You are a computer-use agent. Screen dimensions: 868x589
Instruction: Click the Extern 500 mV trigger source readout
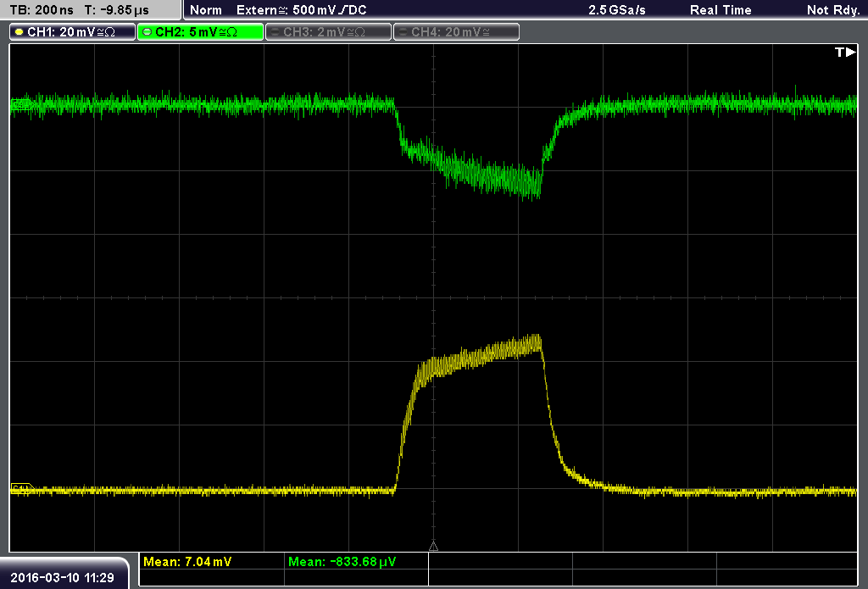point(301,10)
